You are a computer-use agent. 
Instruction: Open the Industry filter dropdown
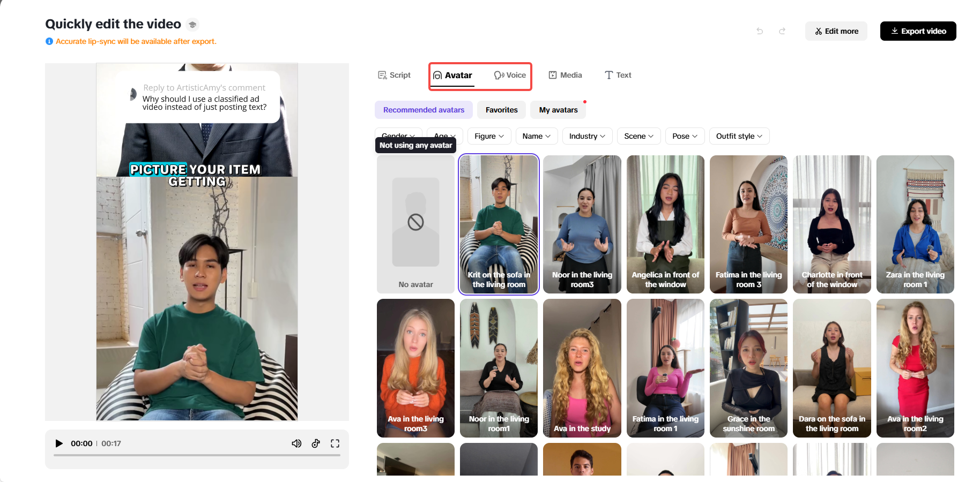coord(588,136)
